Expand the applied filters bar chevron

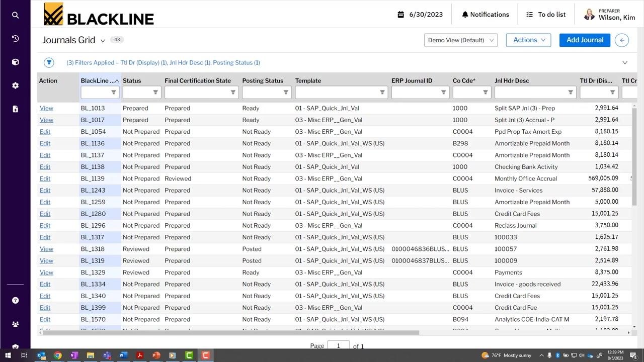[625, 63]
